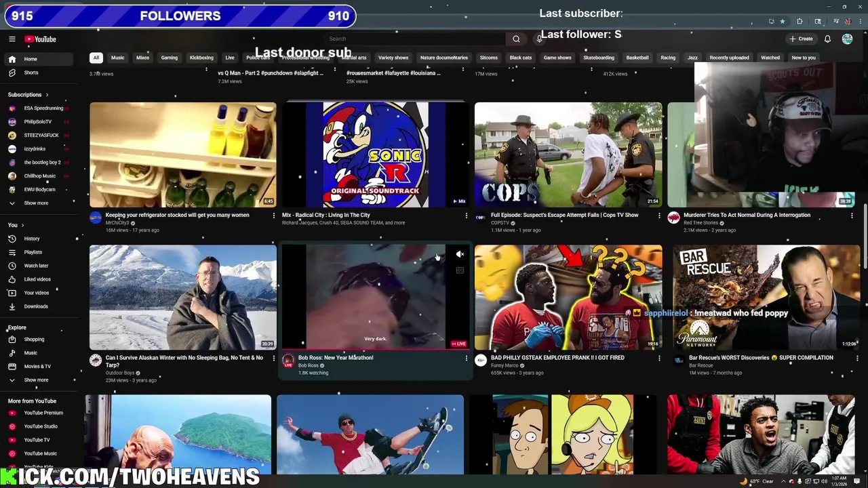Select the Kickboxing filter chip
The width and height of the screenshot is (868, 488).
[201, 58]
